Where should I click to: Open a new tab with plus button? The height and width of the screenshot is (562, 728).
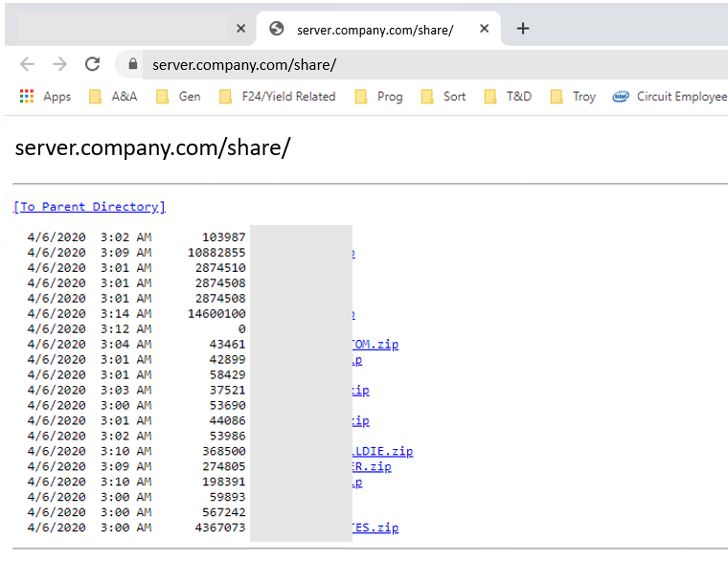[523, 29]
